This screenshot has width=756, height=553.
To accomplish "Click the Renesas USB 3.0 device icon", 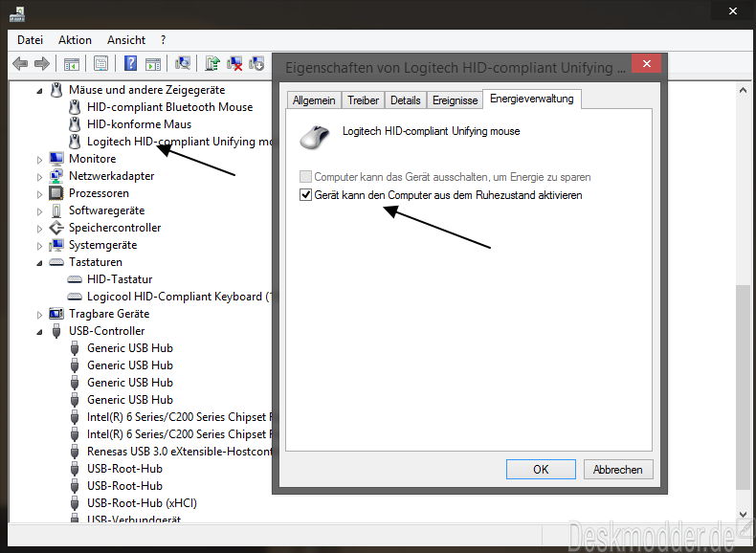I will [75, 452].
